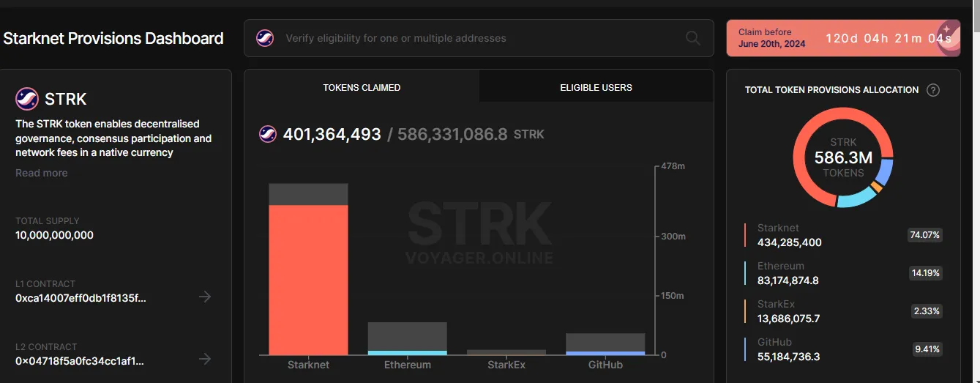Click the GitHub bar in chart
Viewport: 980px width, 383px height.
pyautogui.click(x=605, y=344)
